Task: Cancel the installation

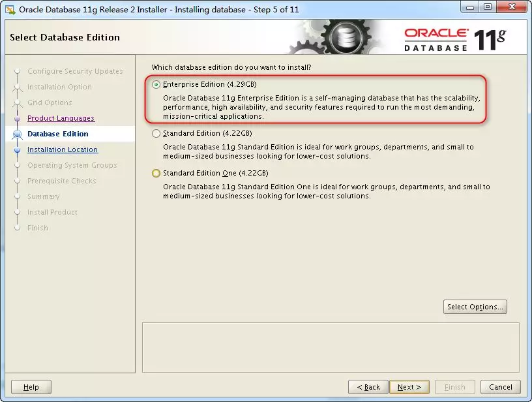Action: tap(501, 387)
